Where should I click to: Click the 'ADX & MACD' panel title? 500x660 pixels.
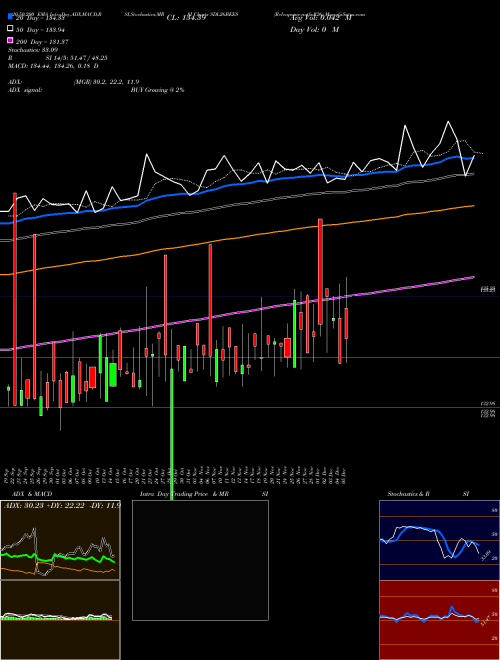[x=32, y=494]
